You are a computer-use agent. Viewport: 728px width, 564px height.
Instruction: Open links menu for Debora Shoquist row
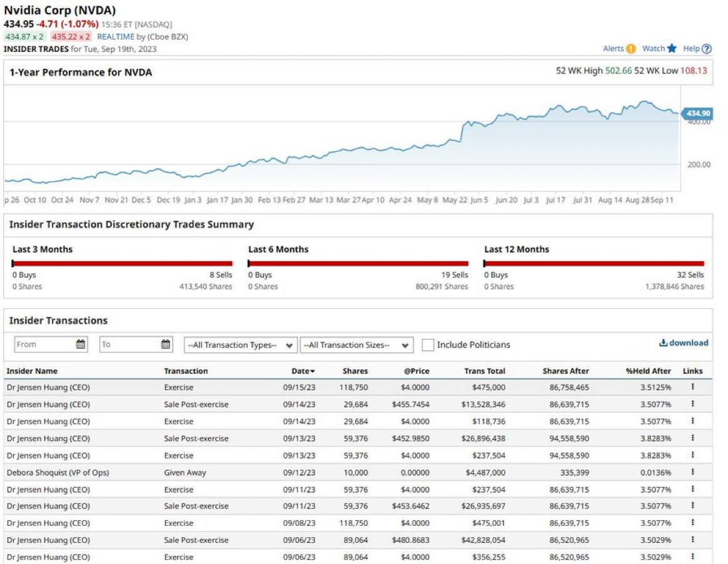pyautogui.click(x=692, y=472)
